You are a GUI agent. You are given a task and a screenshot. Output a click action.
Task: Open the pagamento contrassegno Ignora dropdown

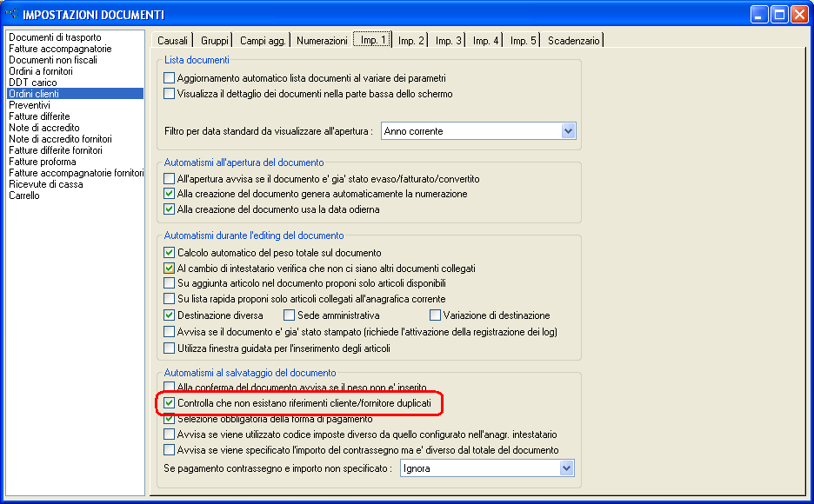[567, 468]
